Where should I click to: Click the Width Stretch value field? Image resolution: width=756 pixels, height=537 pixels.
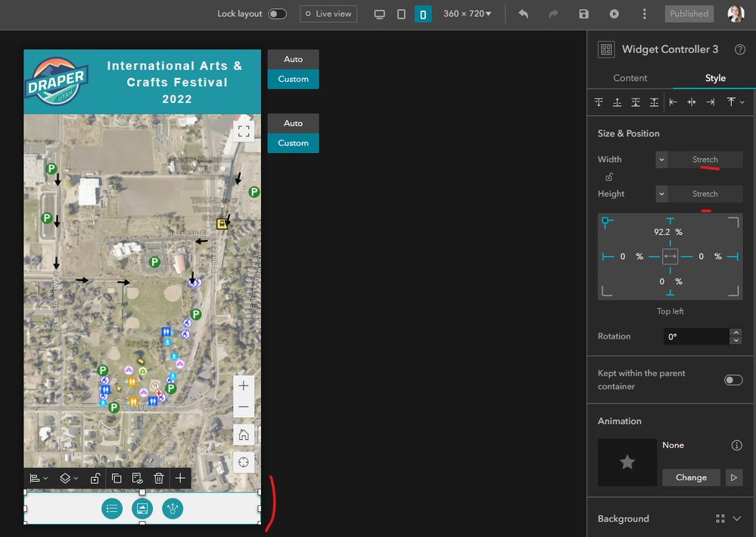pyautogui.click(x=705, y=160)
